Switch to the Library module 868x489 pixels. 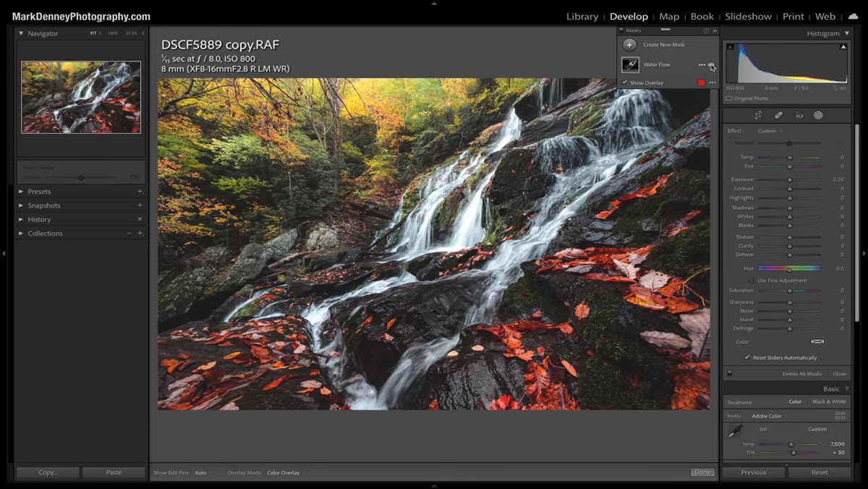tap(582, 17)
